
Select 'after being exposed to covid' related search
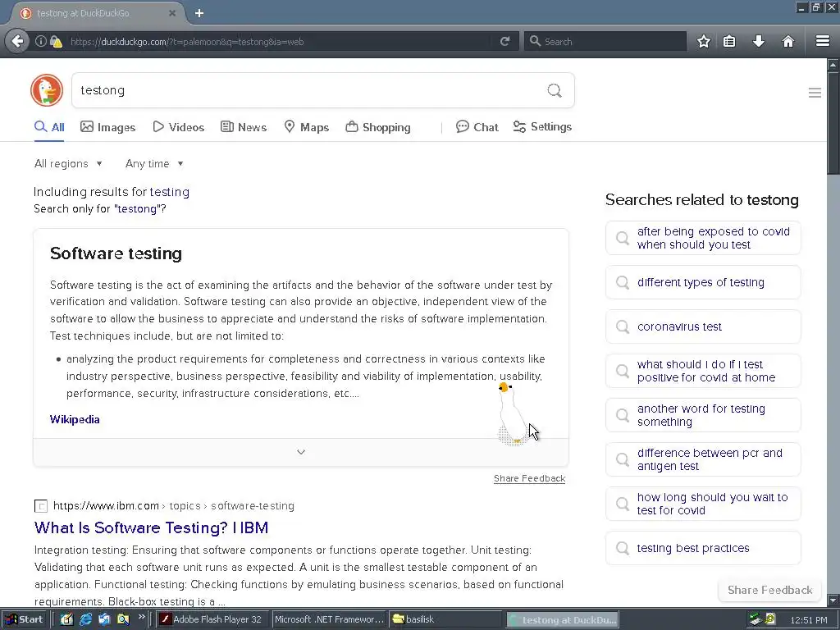click(703, 238)
